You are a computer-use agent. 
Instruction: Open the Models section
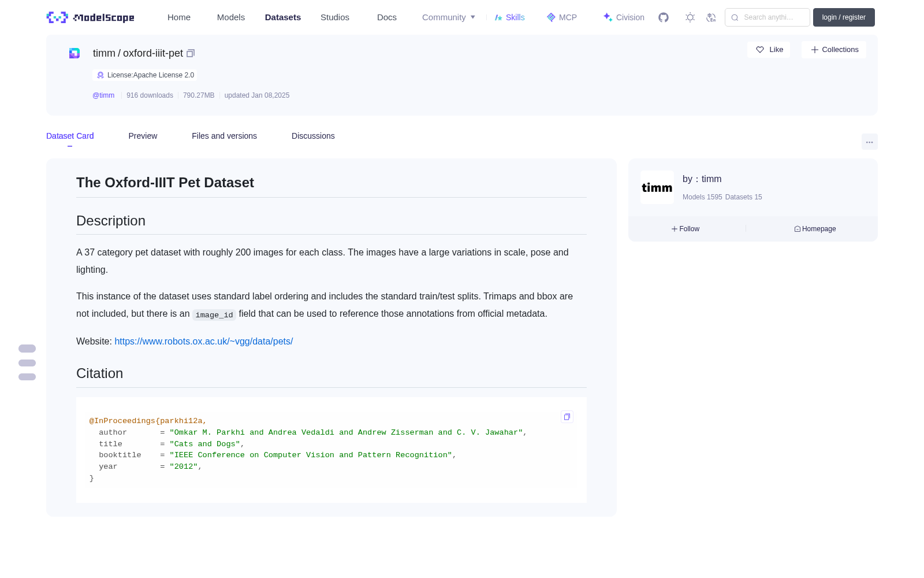pos(231,17)
